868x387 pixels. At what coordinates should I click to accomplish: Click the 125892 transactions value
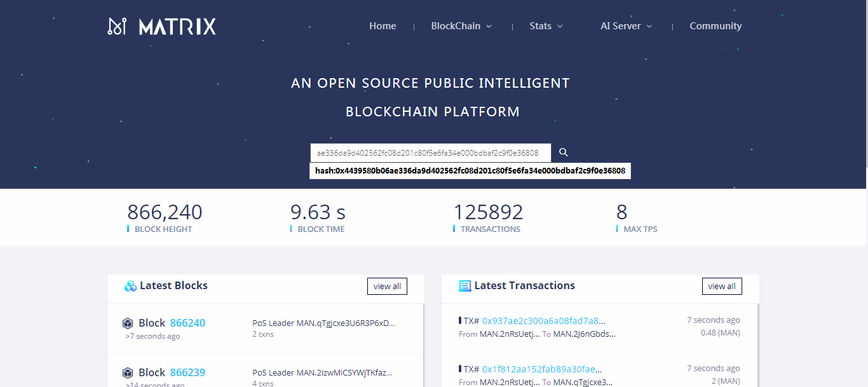(488, 212)
